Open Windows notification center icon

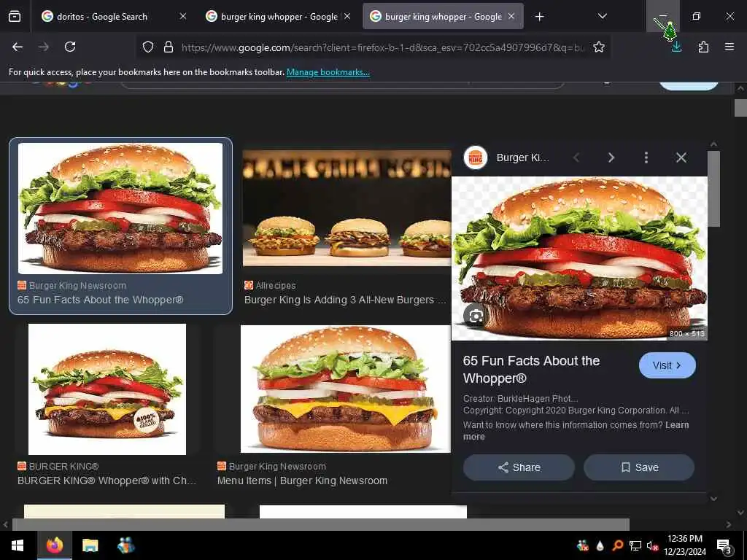point(724,546)
